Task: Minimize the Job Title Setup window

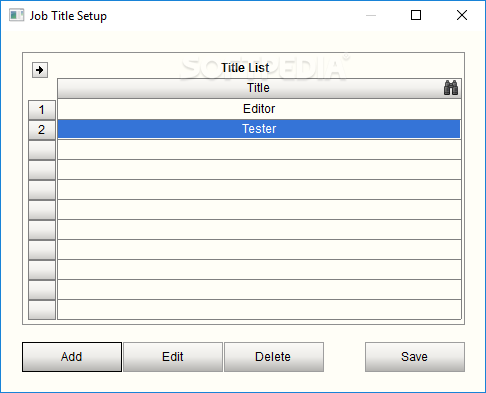Action: (371, 15)
